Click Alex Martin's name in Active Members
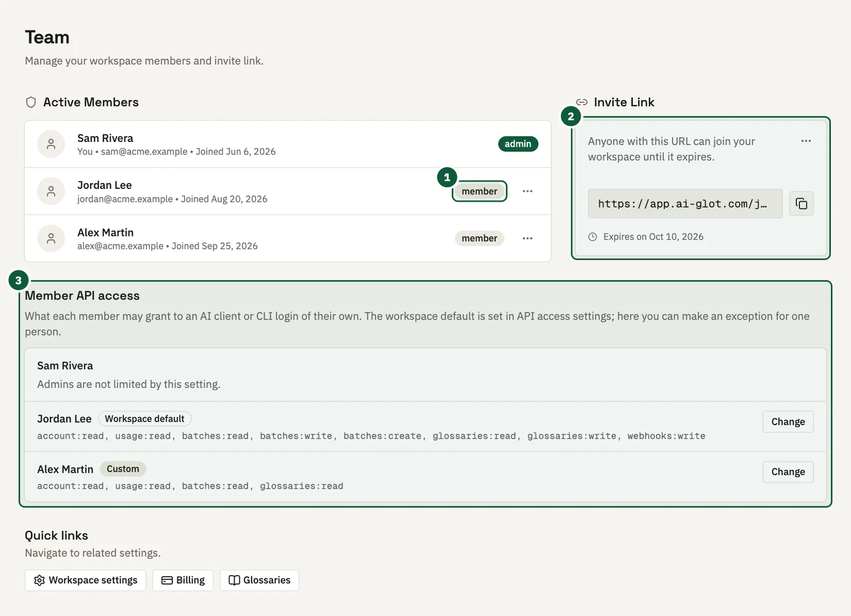 click(x=105, y=232)
